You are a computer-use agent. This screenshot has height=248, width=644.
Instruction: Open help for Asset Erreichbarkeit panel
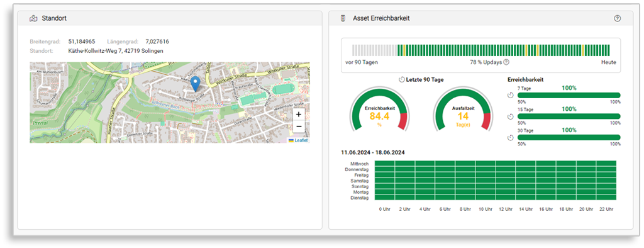tap(617, 18)
